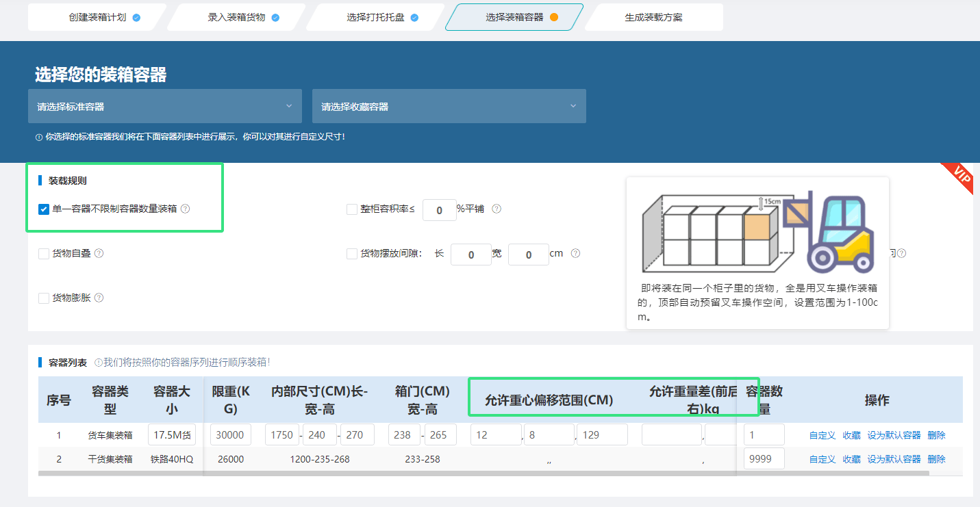This screenshot has height=507, width=980.
Task: Open the 录入装箱货物 step tab
Action: (236, 17)
